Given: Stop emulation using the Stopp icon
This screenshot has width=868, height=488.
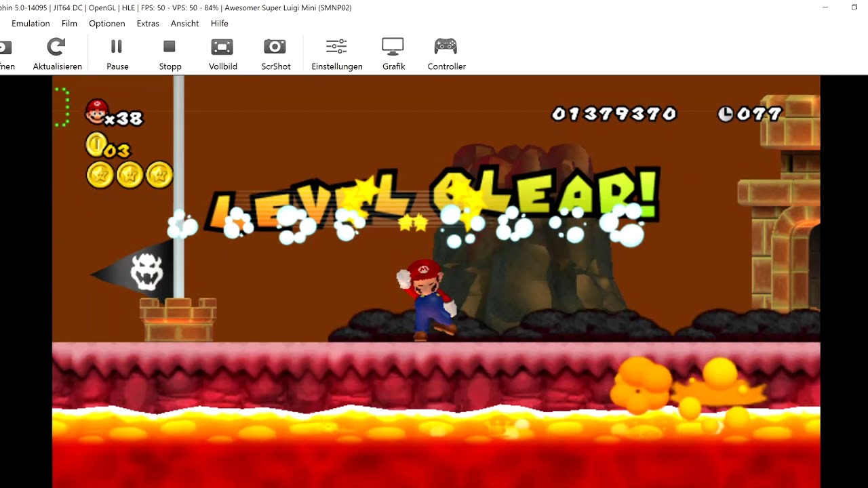Looking at the screenshot, I should pyautogui.click(x=170, y=46).
